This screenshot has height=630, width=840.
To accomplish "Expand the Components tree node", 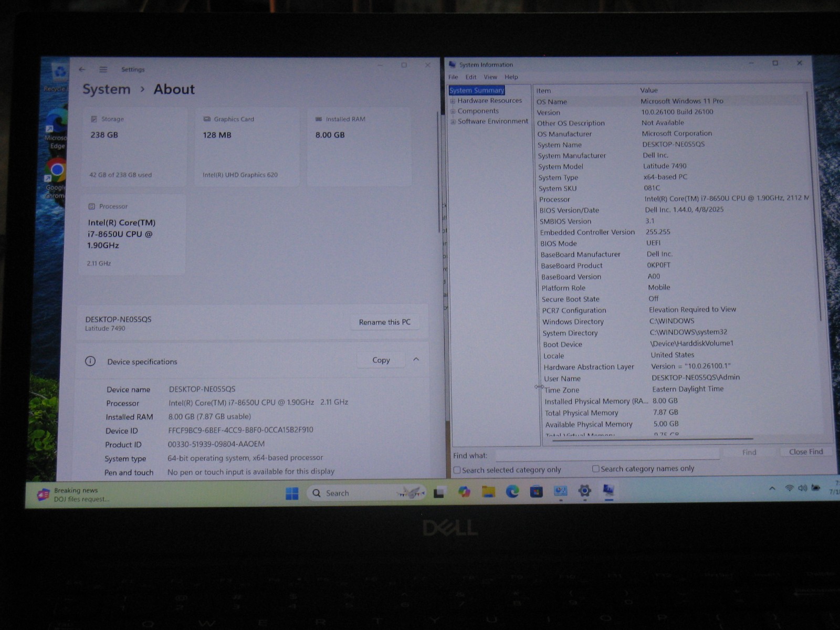I will [x=453, y=111].
